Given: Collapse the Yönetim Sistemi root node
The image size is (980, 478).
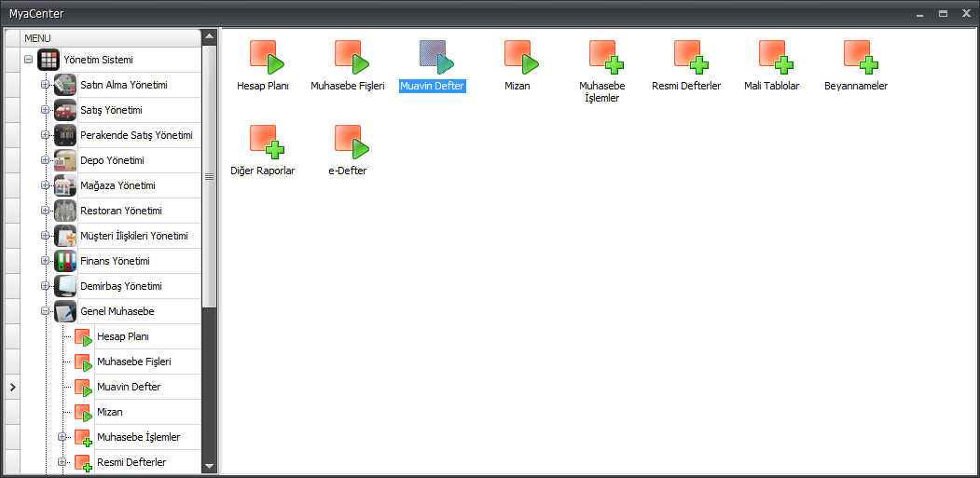Looking at the screenshot, I should point(28,60).
